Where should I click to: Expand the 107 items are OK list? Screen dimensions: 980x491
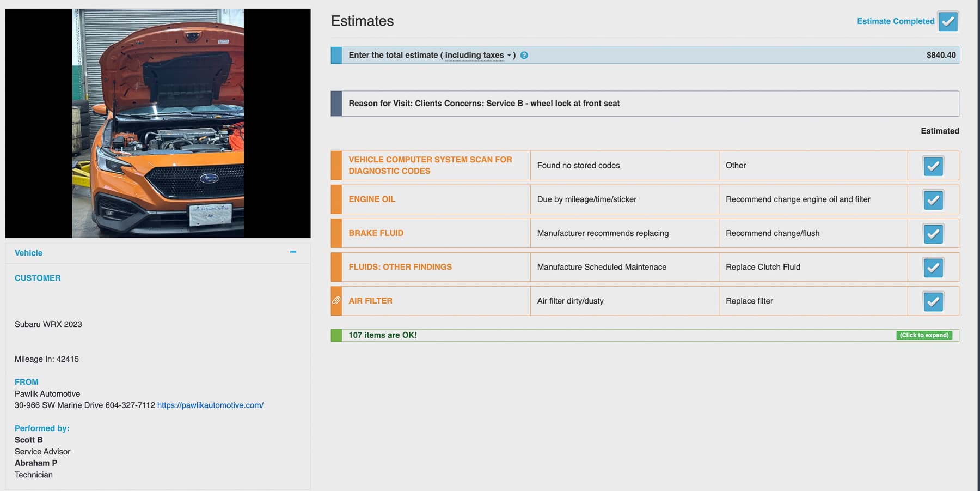click(924, 335)
